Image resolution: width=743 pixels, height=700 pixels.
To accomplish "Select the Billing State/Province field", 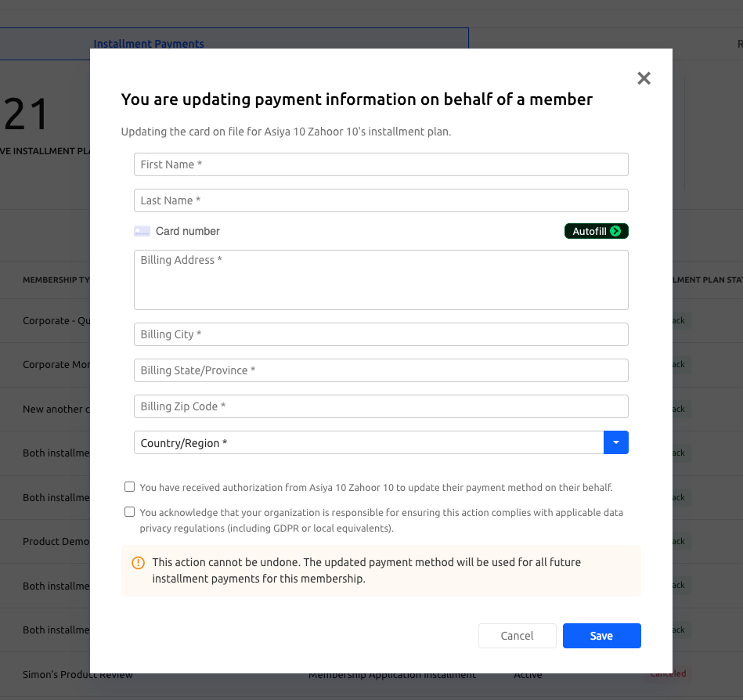I will [x=381, y=370].
